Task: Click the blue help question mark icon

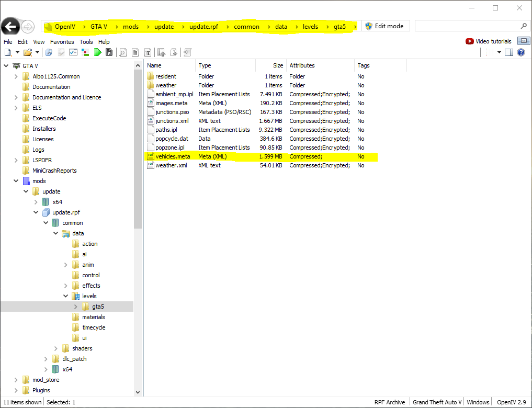Action: 521,52
